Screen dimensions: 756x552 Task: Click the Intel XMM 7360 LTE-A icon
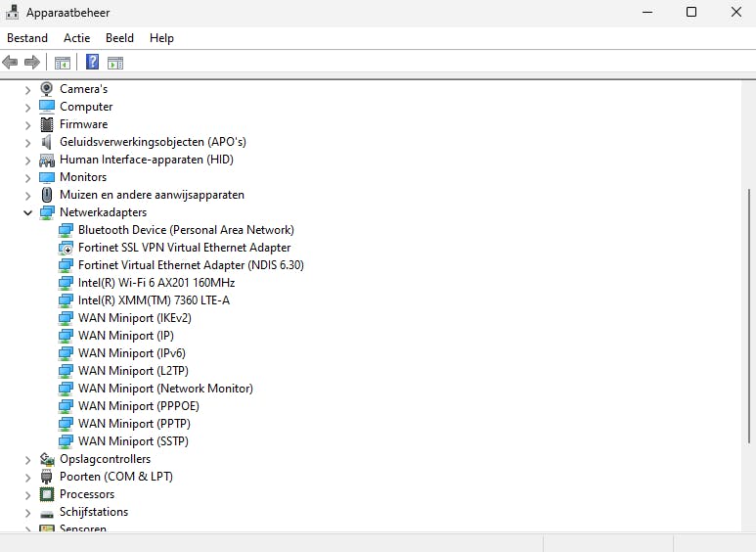click(66, 300)
